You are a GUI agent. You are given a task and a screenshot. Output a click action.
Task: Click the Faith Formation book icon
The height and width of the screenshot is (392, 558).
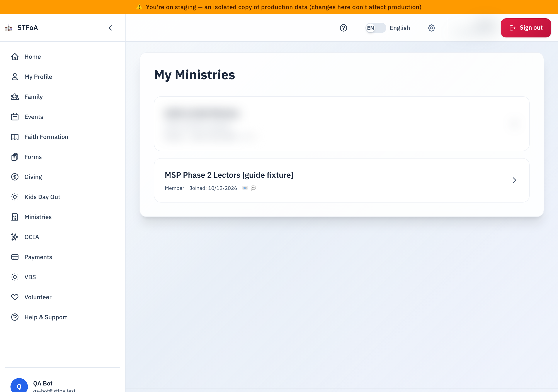15,137
